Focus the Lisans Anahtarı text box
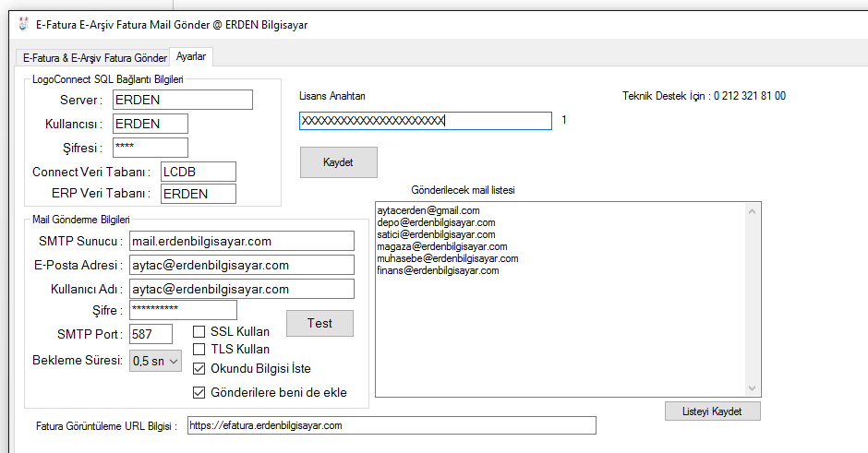This screenshot has height=453, width=868. point(425,121)
